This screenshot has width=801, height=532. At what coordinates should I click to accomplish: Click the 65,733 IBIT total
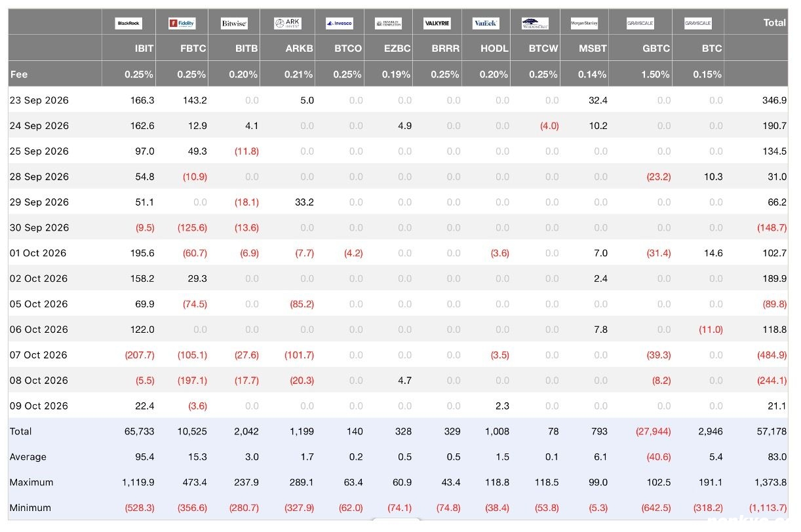click(x=140, y=432)
